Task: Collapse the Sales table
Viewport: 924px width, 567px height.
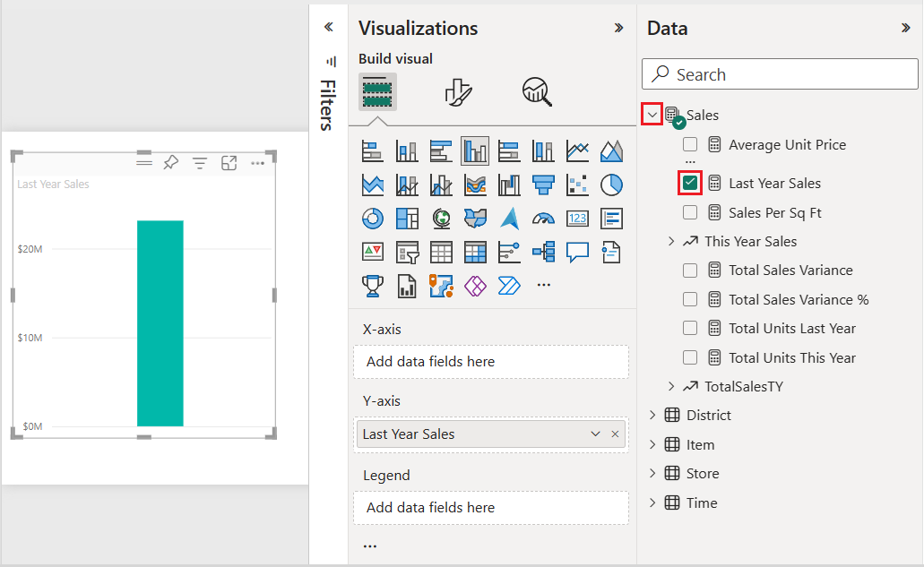Action: pyautogui.click(x=652, y=114)
